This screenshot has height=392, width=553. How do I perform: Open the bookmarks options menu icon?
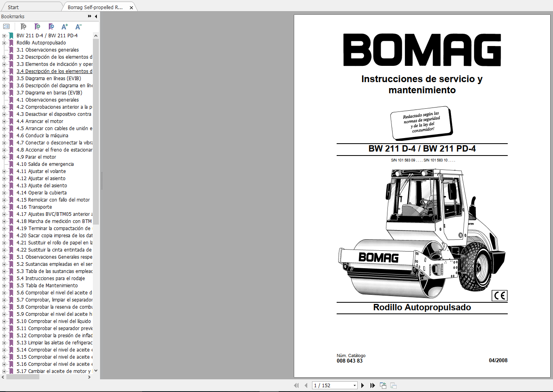tap(6, 27)
